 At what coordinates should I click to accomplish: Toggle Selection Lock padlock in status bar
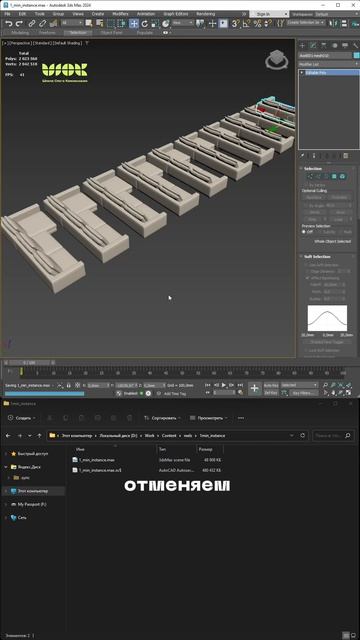[x=68, y=385]
